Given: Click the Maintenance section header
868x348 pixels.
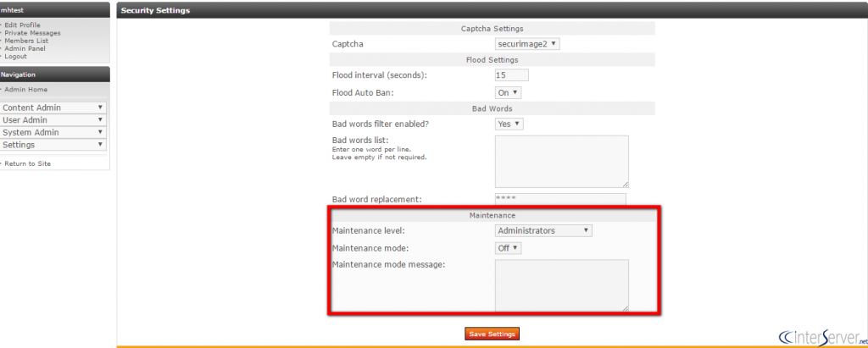Looking at the screenshot, I should pyautogui.click(x=492, y=215).
